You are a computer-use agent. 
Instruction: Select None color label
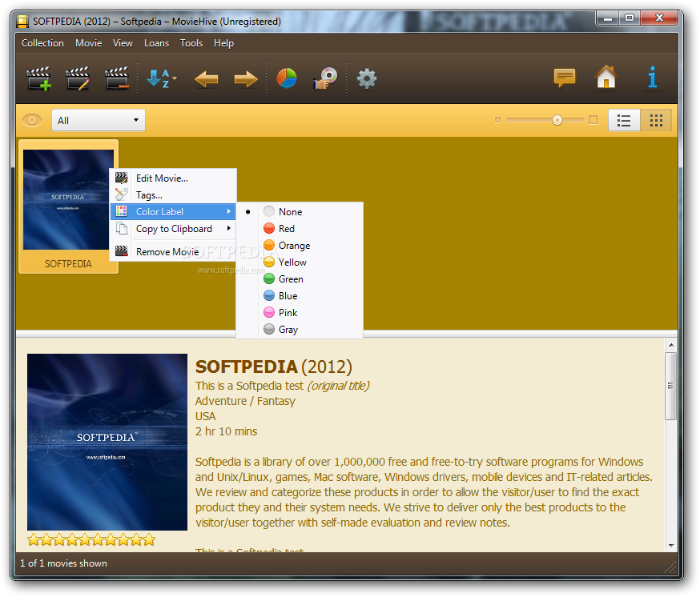pyautogui.click(x=300, y=211)
